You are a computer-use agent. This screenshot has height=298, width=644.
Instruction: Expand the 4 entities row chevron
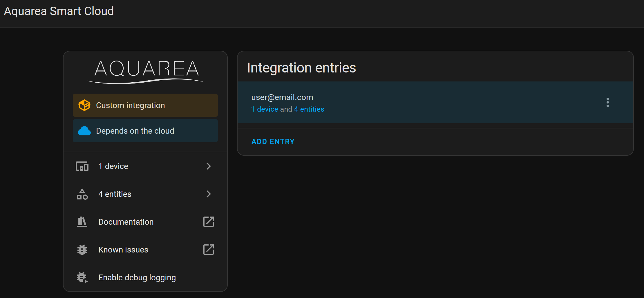tap(209, 194)
